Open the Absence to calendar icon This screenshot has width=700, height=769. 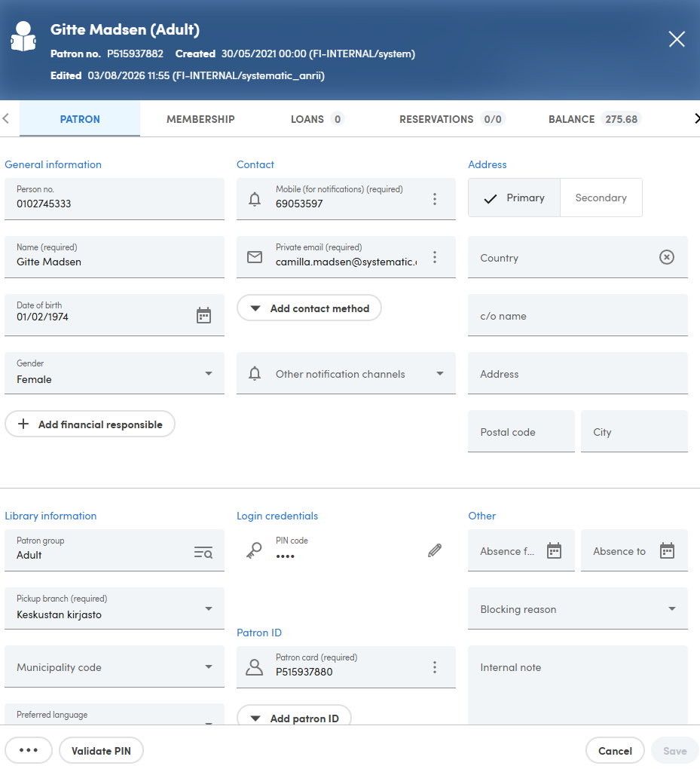point(667,550)
